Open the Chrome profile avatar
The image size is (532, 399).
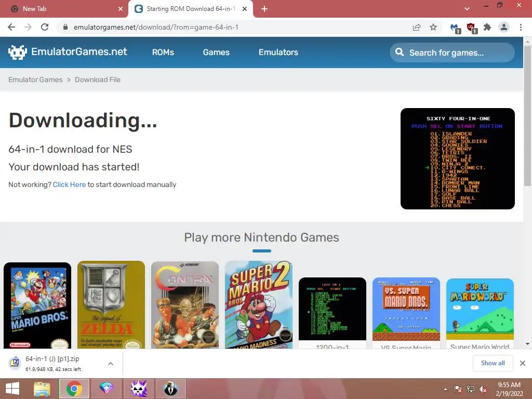point(504,27)
